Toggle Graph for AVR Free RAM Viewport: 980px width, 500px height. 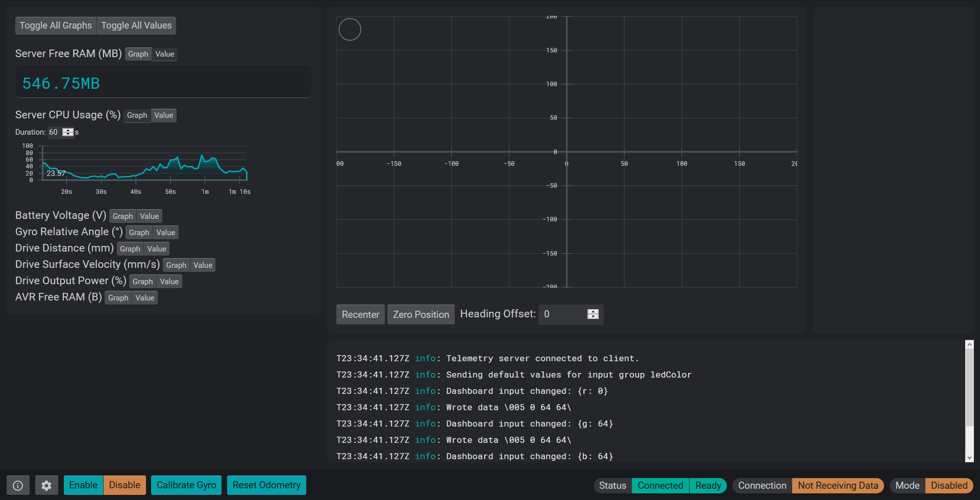coord(118,298)
